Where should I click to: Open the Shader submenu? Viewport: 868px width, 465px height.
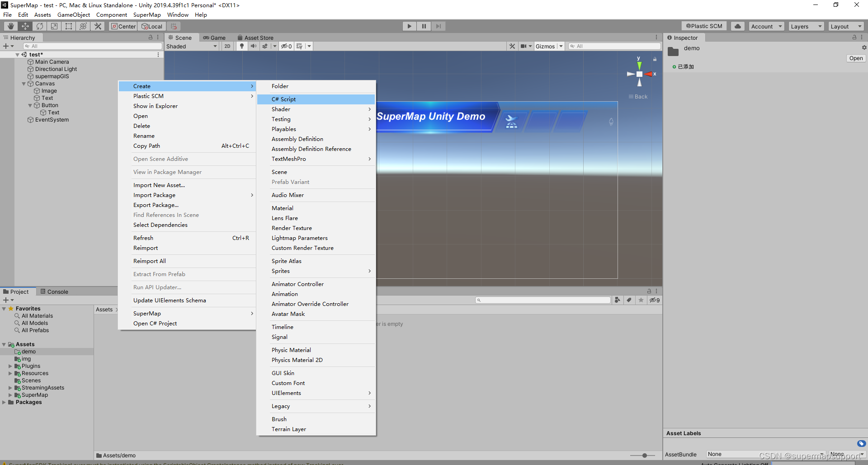316,109
